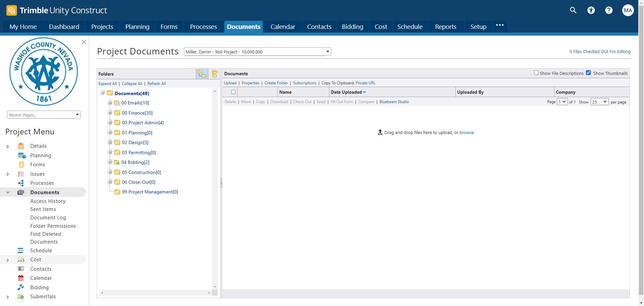Click Create Folder link
The image size is (644, 306).
point(276,83)
